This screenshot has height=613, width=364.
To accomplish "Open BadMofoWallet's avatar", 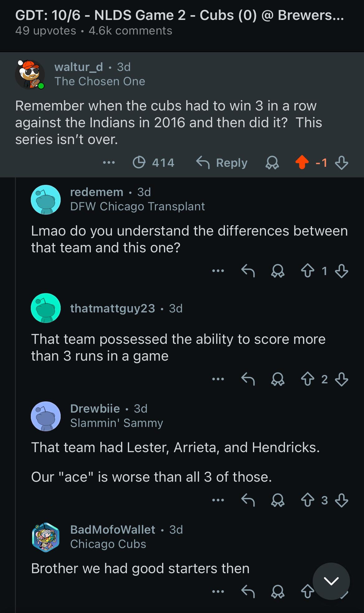I will click(46, 537).
